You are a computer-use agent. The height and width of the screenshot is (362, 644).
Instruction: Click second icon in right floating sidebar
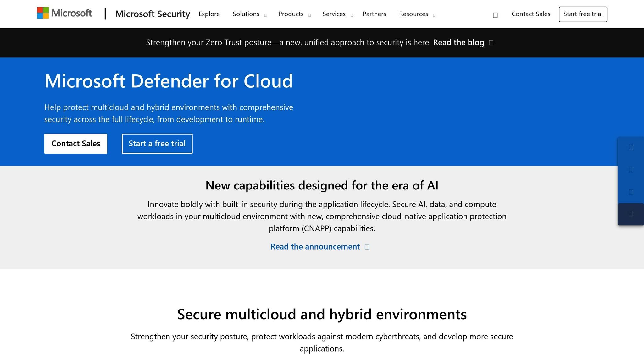click(x=630, y=169)
